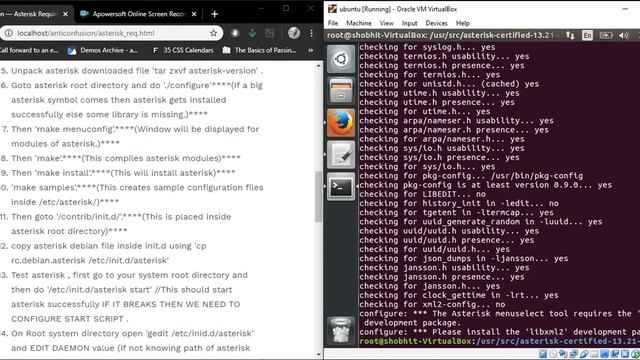Open the sound volume indicator in the Ubuntu panel
Image resolution: width=640 pixels, height=360 pixels.
tap(624, 36)
